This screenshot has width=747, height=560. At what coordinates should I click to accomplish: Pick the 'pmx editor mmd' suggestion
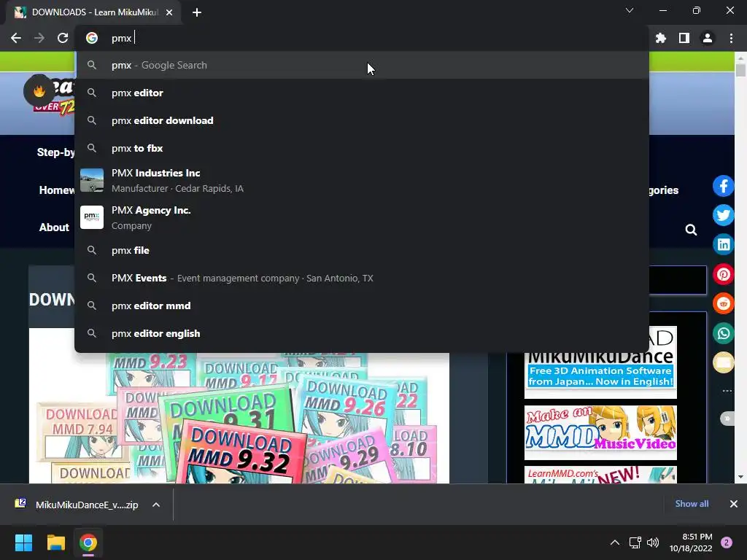(x=362, y=306)
